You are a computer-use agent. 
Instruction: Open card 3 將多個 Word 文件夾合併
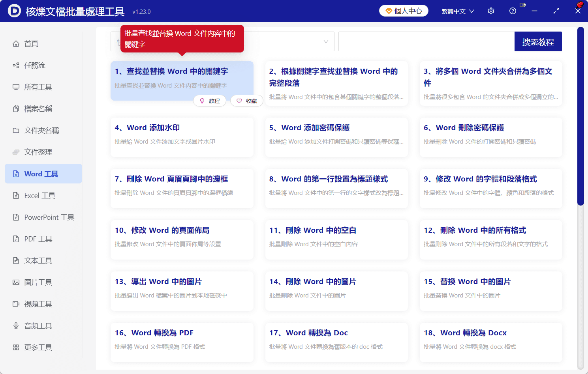pos(491,83)
